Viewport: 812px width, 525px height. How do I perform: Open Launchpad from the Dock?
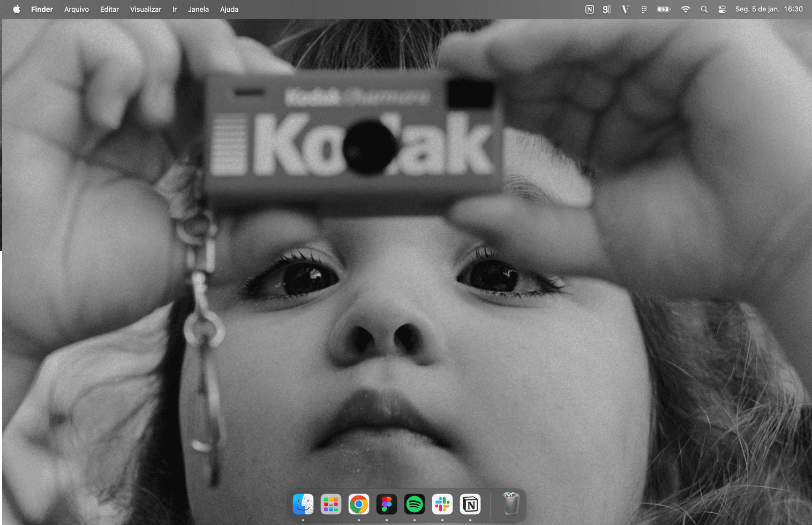[330, 504]
